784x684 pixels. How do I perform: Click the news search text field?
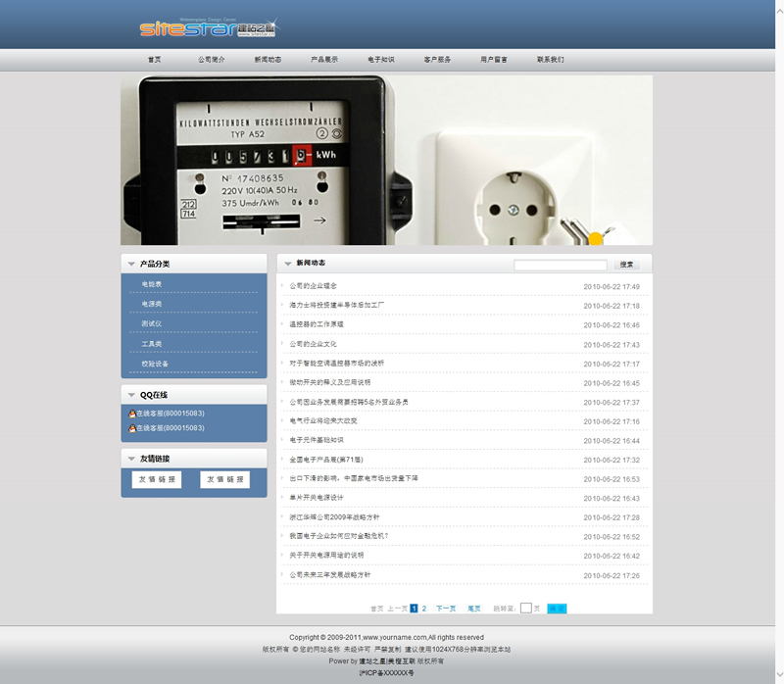tap(560, 265)
